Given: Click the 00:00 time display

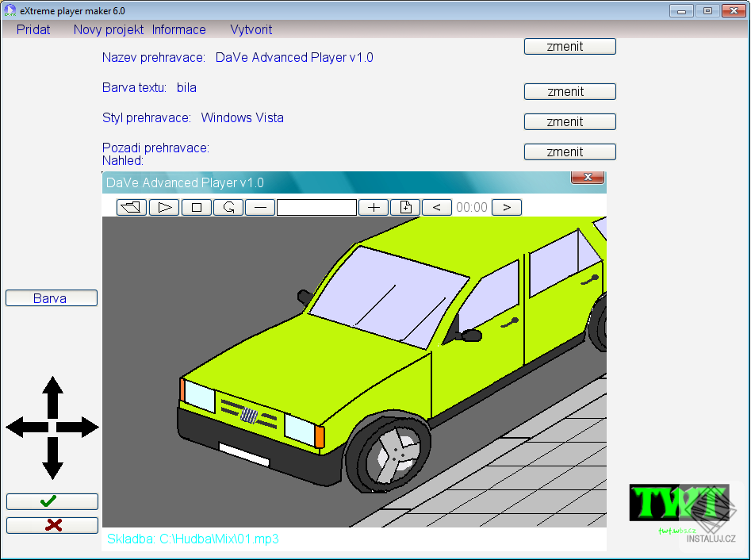Looking at the screenshot, I should (472, 208).
